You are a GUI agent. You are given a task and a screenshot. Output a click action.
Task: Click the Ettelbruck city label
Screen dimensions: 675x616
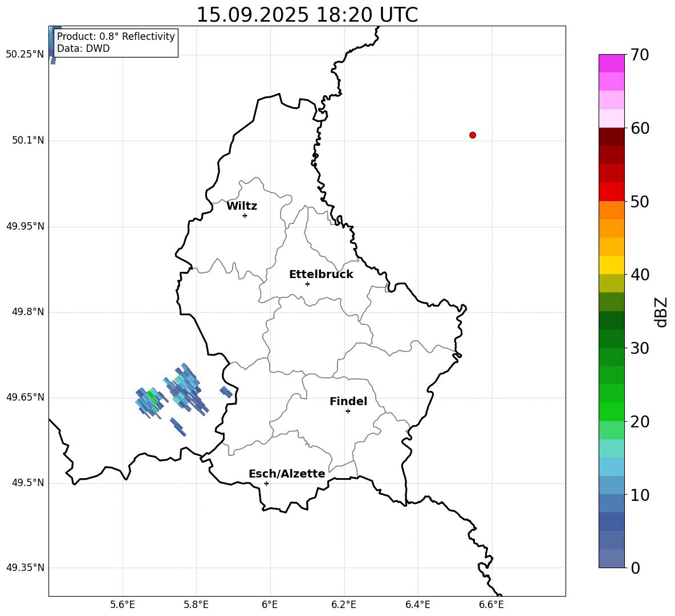(321, 275)
